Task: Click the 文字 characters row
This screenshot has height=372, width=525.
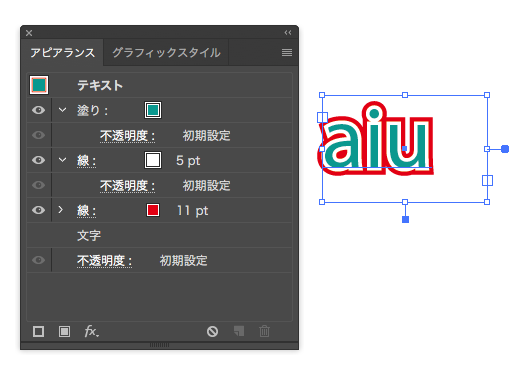Action: [x=159, y=235]
